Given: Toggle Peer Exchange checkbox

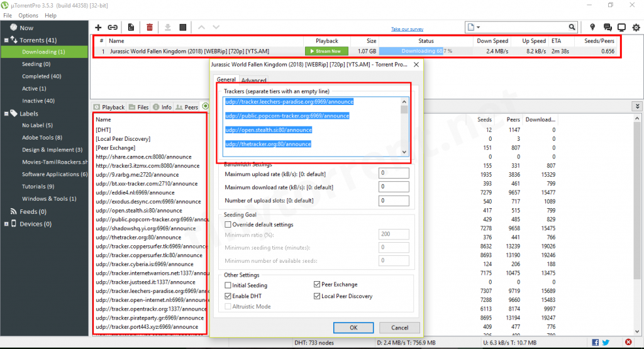Looking at the screenshot, I should (x=317, y=284).
